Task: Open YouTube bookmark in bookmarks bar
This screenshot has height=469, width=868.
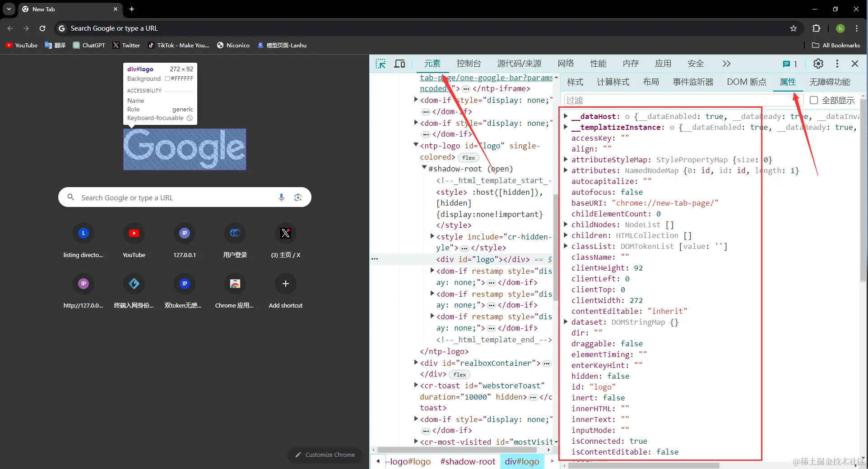Action: click(22, 45)
